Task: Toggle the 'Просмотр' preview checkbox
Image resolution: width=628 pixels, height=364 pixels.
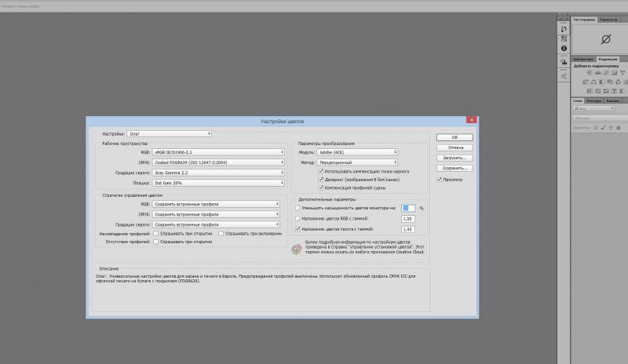Action: [x=440, y=180]
